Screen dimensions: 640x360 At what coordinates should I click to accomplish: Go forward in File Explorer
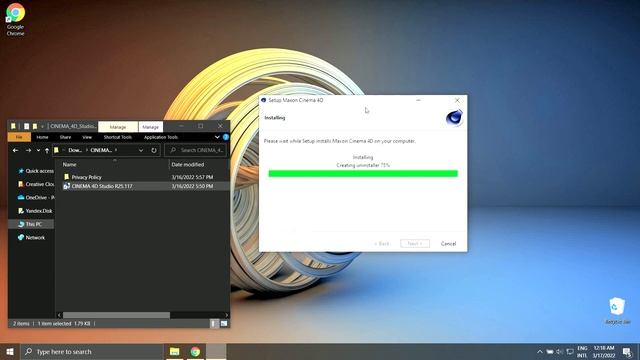pyautogui.click(x=28, y=150)
